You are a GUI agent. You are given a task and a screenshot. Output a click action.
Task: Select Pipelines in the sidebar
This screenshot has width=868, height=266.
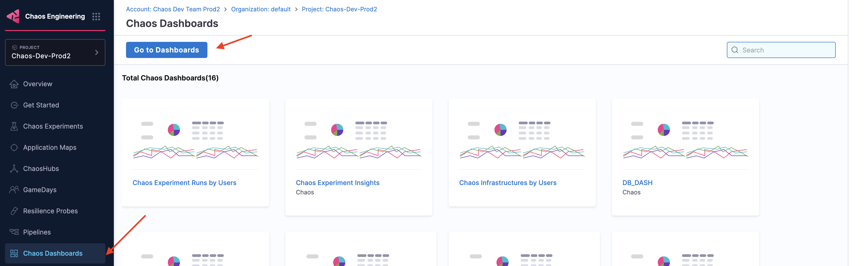pyautogui.click(x=37, y=232)
